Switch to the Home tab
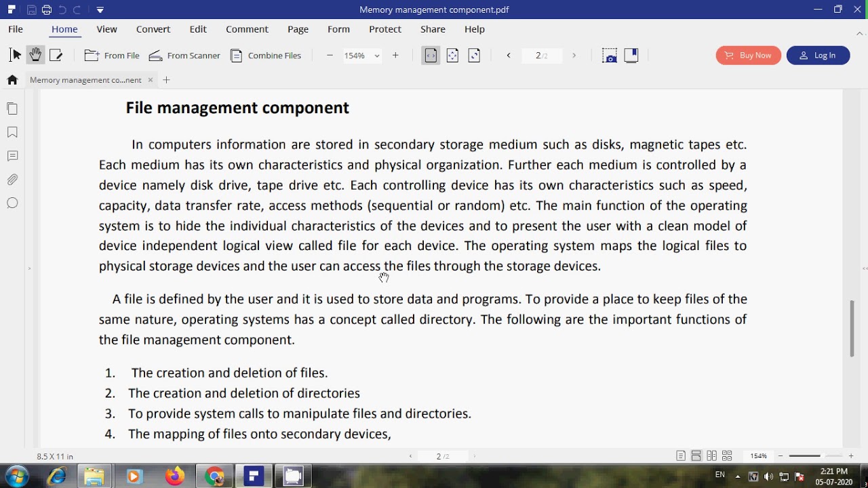 [64, 29]
